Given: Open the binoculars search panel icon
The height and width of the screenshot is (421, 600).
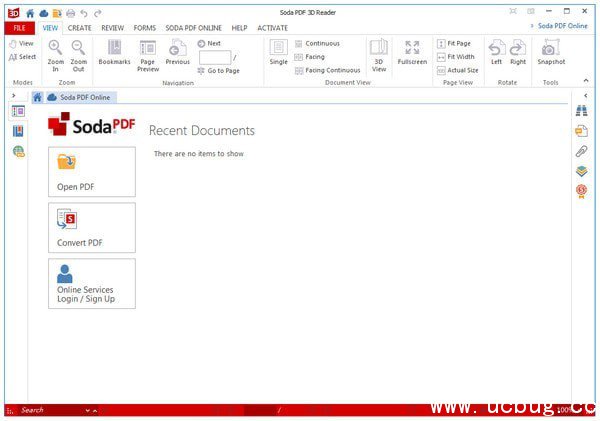Looking at the screenshot, I should tap(582, 111).
